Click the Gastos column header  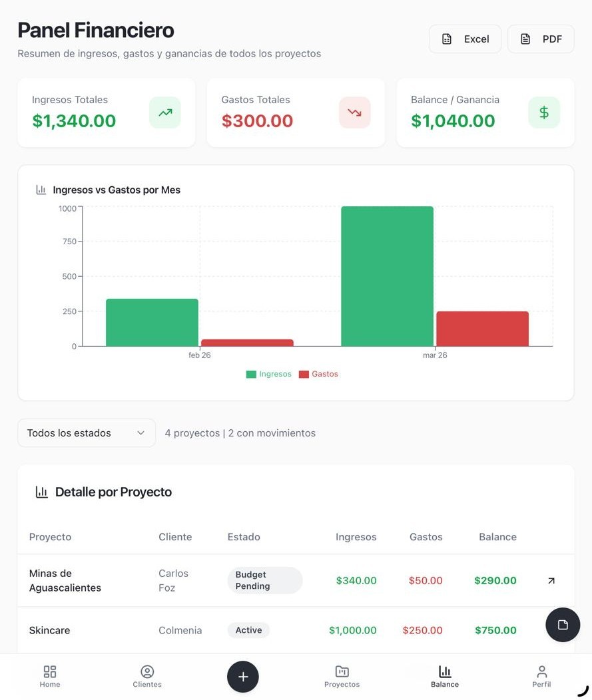click(426, 537)
